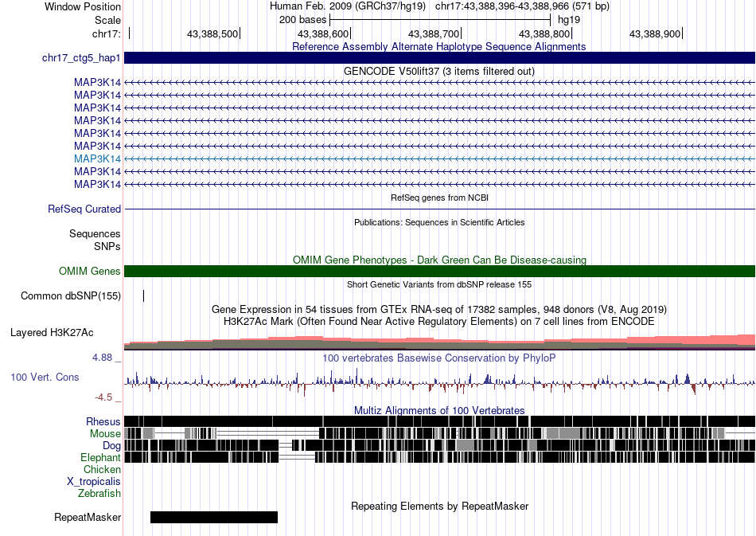The width and height of the screenshot is (756, 536).
Task: Click the 200 bases scale bar
Action: (x=440, y=20)
